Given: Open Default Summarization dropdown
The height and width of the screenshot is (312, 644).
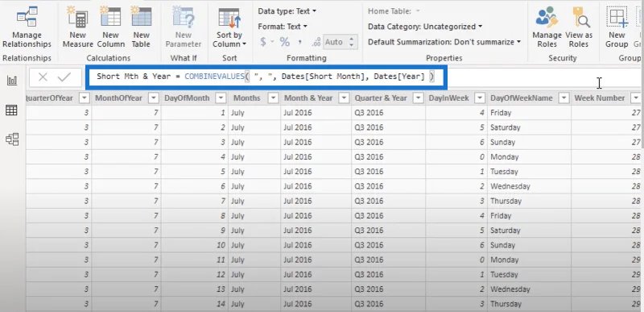Looking at the screenshot, I should (x=444, y=42).
